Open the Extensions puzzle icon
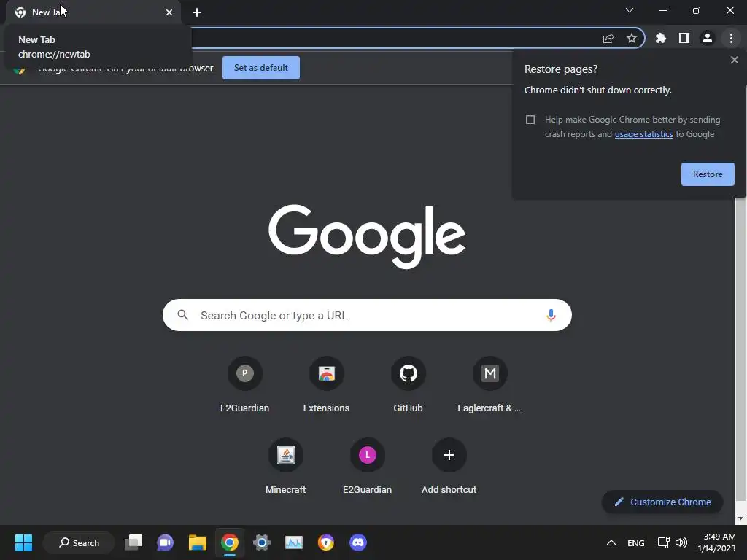Viewport: 747px width, 560px height. click(660, 38)
